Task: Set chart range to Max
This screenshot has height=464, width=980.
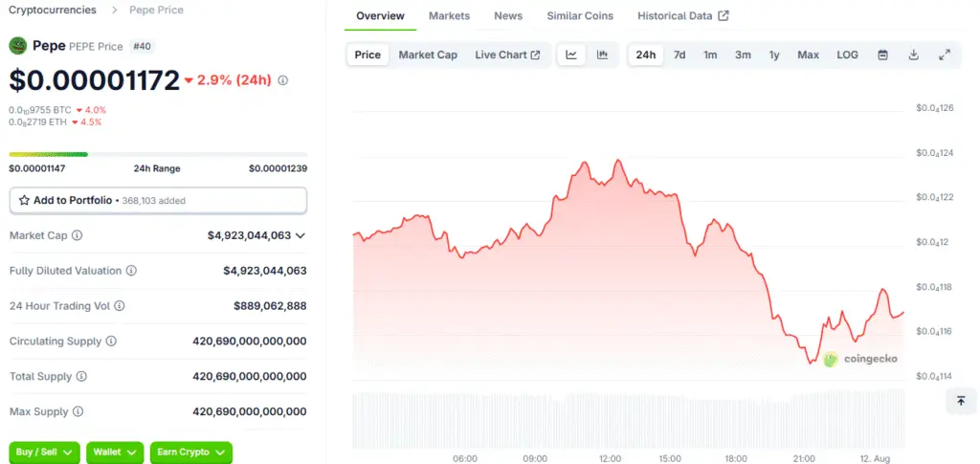Action: pos(808,55)
